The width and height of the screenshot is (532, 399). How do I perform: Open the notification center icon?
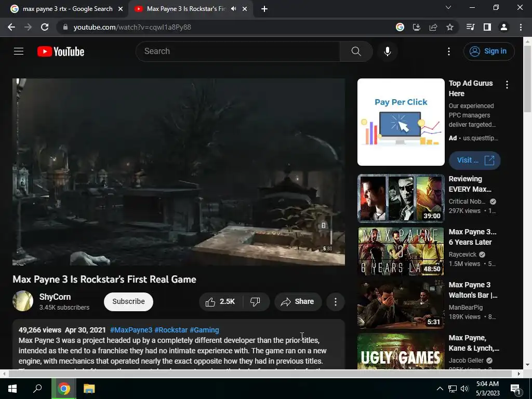pyautogui.click(x=515, y=389)
